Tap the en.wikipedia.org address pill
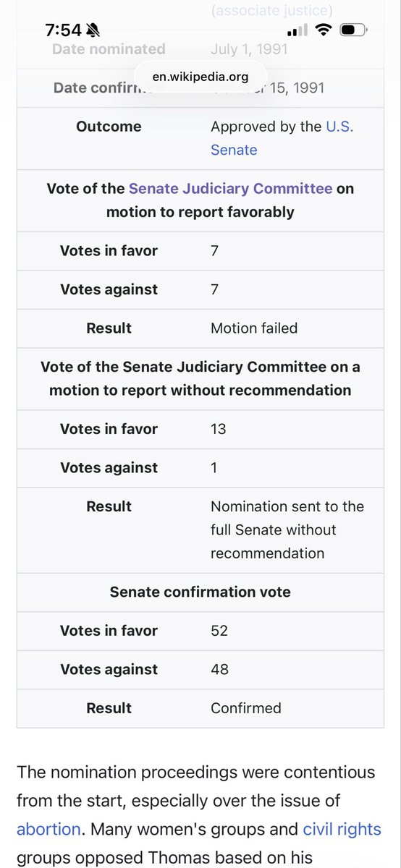Screen dimensions: 401x868 (200, 75)
